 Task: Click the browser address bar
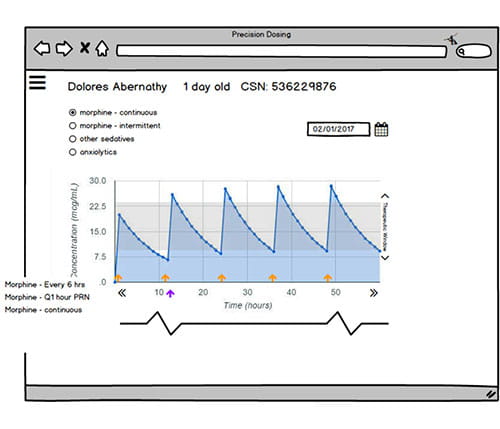(x=281, y=51)
